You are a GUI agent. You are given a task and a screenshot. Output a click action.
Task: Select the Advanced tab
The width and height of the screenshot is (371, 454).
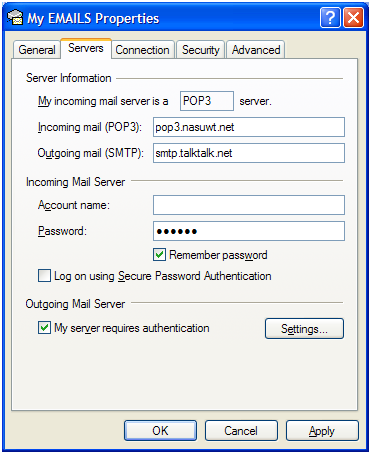point(256,50)
